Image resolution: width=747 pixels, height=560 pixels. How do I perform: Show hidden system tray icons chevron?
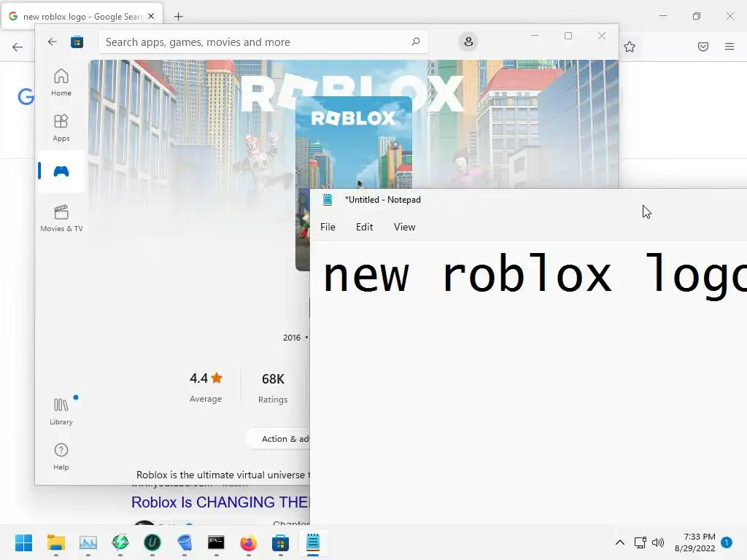620,542
